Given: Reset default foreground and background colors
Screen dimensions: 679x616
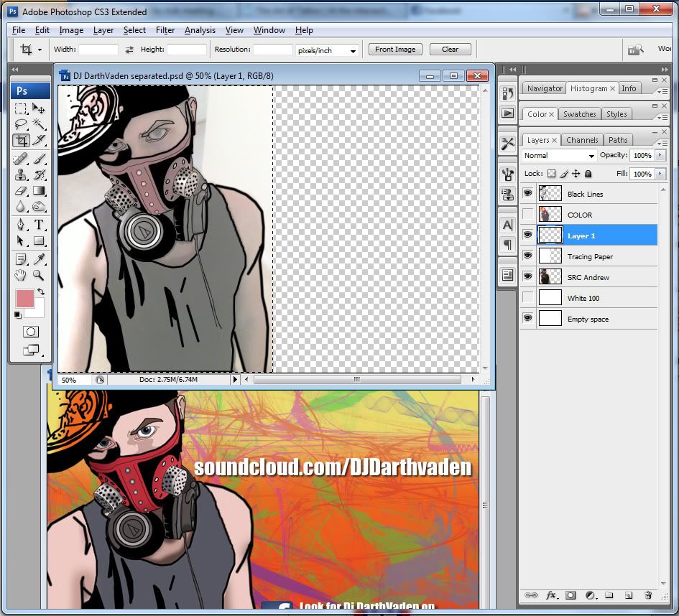Looking at the screenshot, I should pyautogui.click(x=17, y=315).
